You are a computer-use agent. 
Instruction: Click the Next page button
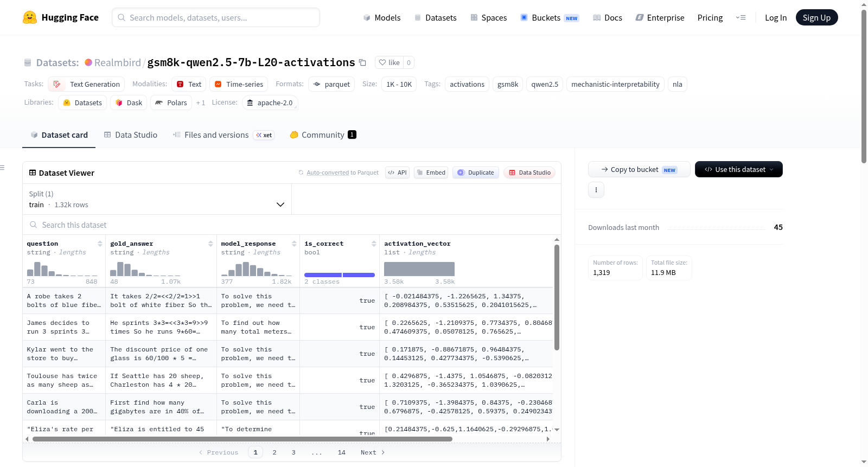point(373,452)
